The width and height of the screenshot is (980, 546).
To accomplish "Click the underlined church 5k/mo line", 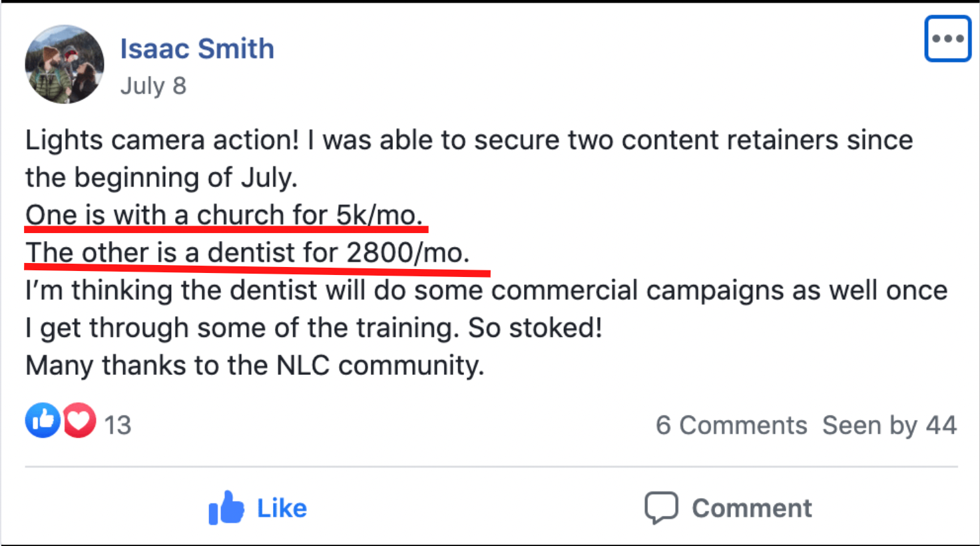I will click(x=224, y=215).
